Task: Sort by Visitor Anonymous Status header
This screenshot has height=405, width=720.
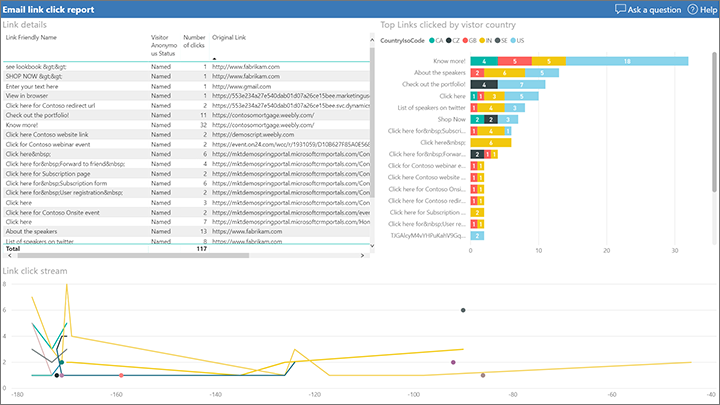Action: [x=164, y=45]
